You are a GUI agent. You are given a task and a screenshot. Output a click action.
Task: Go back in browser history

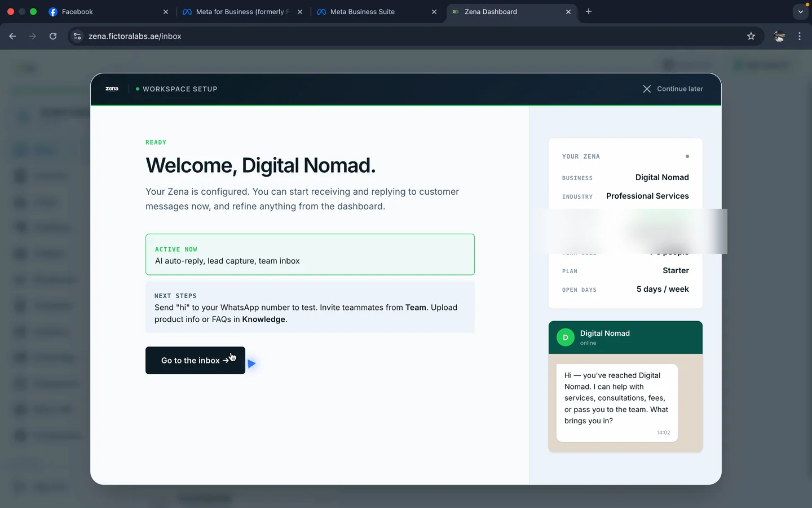pyautogui.click(x=12, y=36)
